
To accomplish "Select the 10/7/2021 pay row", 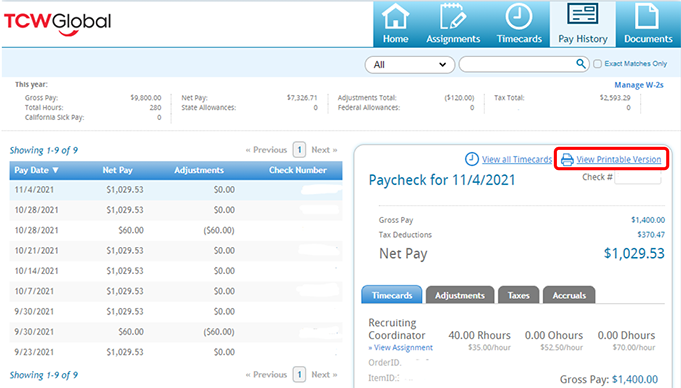I will click(176, 292).
